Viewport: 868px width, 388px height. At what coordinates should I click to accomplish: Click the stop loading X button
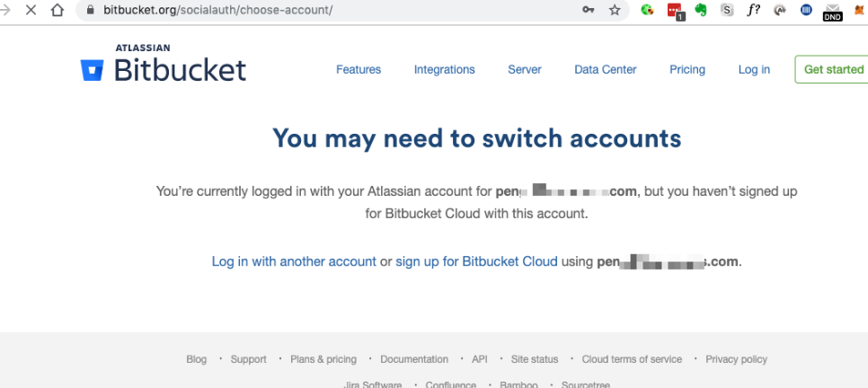(x=31, y=10)
